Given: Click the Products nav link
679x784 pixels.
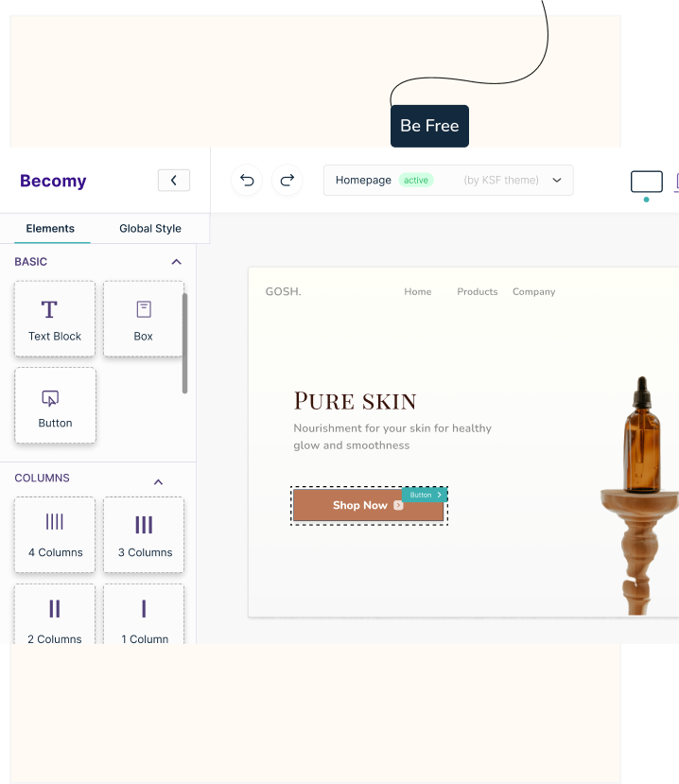Looking at the screenshot, I should 477,292.
